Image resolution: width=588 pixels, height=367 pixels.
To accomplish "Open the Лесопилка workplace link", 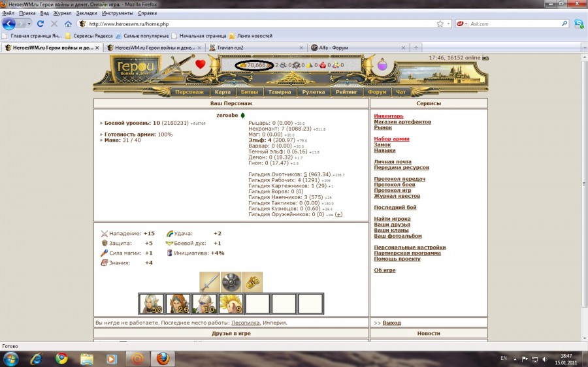I will click(x=245, y=323).
